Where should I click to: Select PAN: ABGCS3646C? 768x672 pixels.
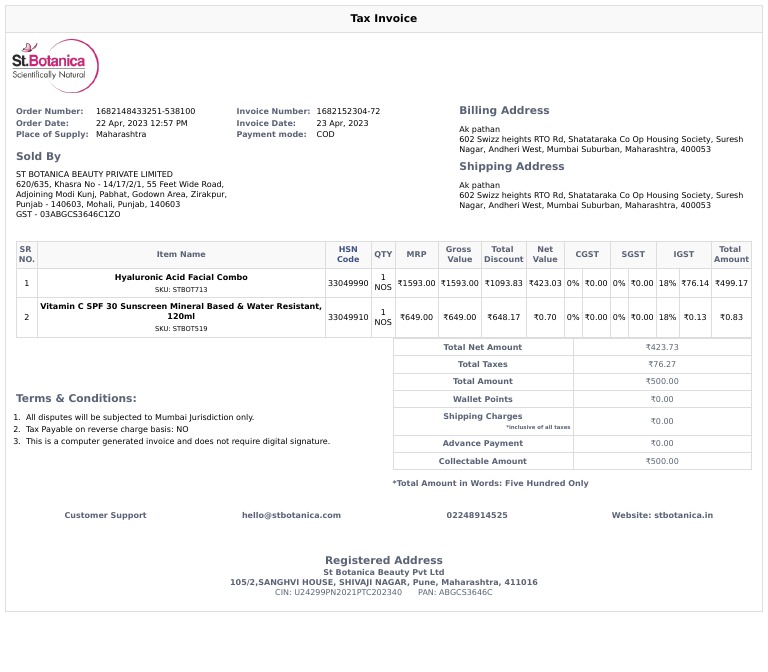click(x=455, y=592)
